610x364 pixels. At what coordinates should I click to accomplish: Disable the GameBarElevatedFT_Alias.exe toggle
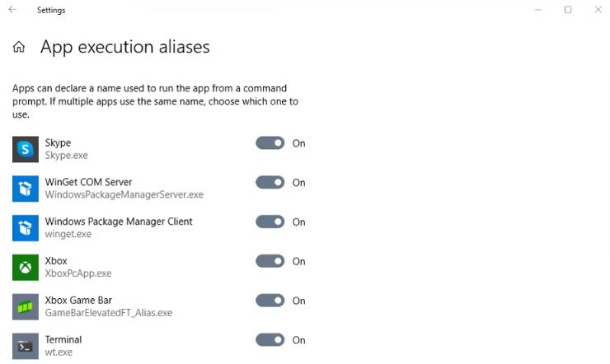click(x=270, y=301)
